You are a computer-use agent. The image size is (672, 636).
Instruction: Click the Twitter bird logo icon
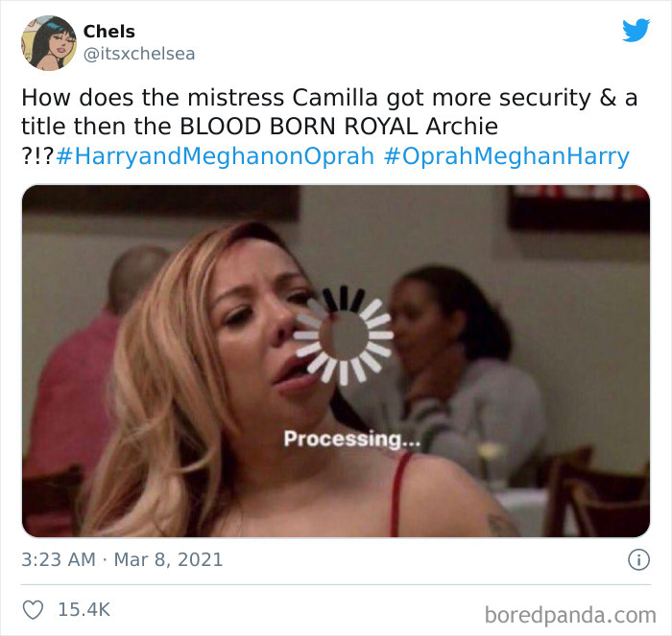pyautogui.click(x=636, y=30)
